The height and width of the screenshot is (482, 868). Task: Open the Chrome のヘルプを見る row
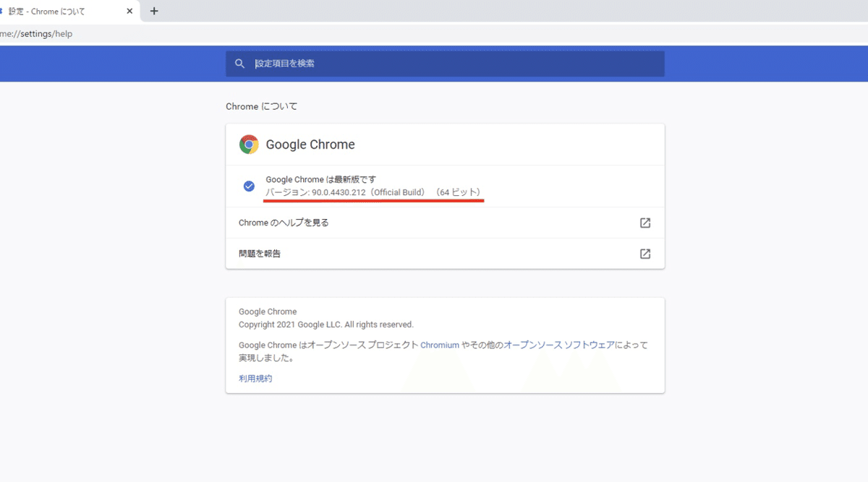[x=445, y=223]
